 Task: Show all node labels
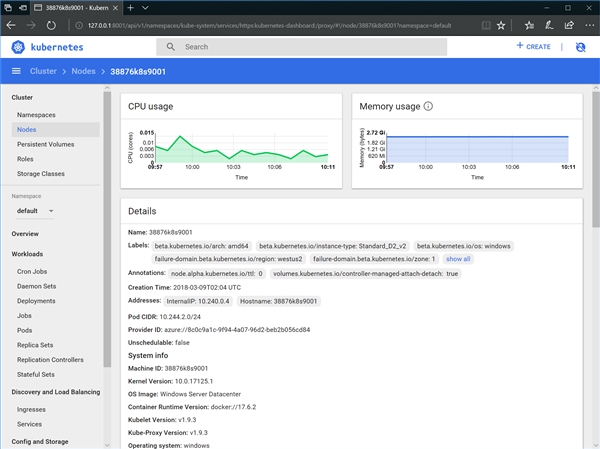[x=458, y=258]
